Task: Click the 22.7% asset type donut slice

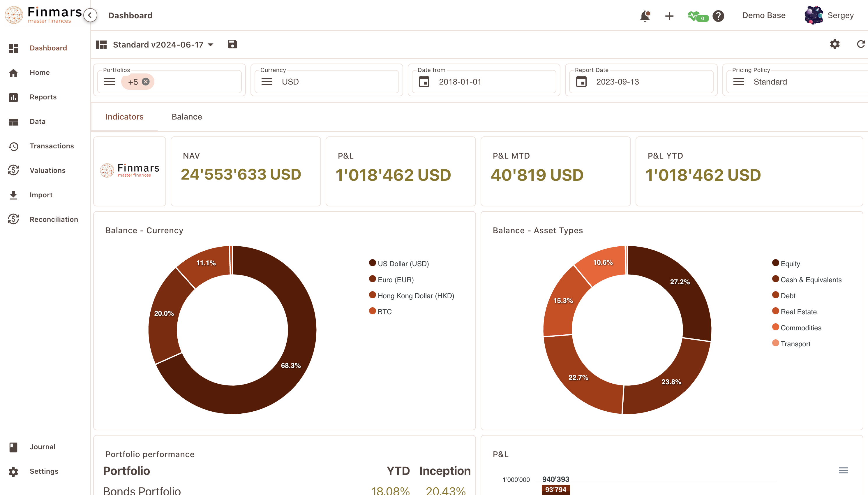Action: click(578, 377)
